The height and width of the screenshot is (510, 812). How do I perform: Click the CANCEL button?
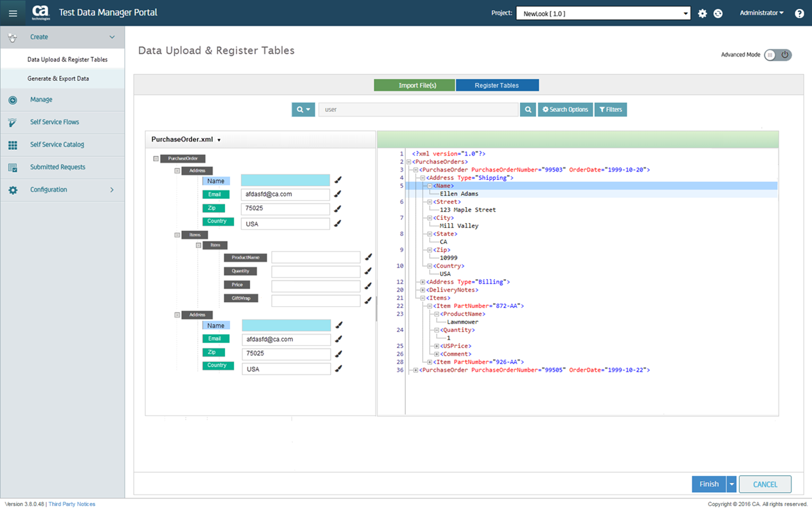(765, 484)
